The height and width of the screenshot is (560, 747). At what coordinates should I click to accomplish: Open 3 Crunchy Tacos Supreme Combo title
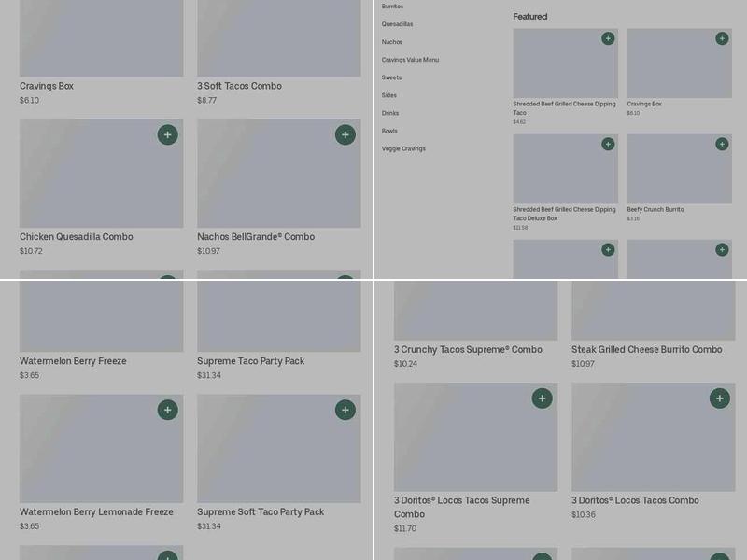coord(468,349)
